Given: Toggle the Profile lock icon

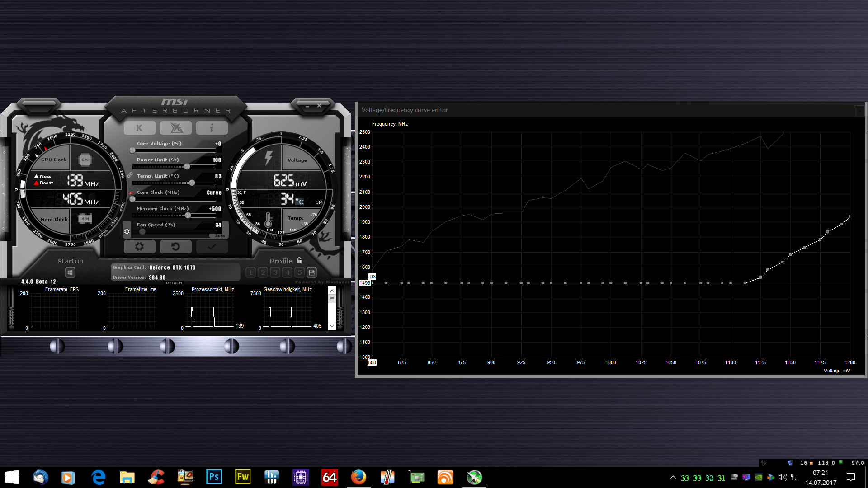Looking at the screenshot, I should (x=299, y=261).
